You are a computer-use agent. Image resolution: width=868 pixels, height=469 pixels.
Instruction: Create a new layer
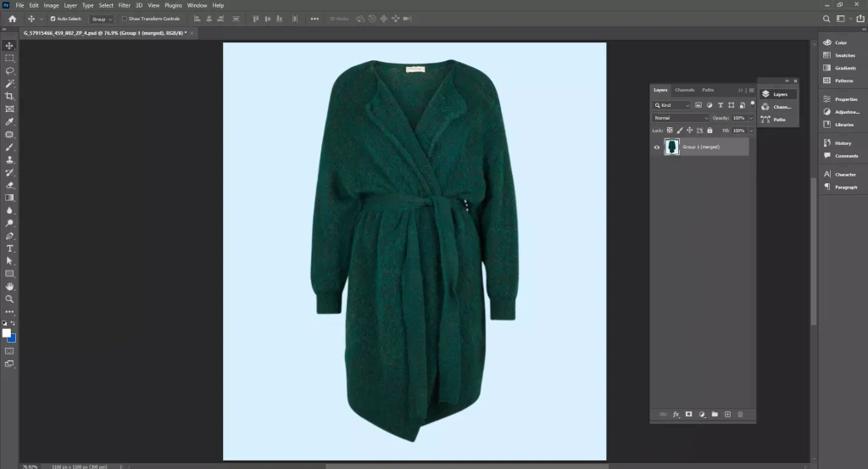[727, 414]
